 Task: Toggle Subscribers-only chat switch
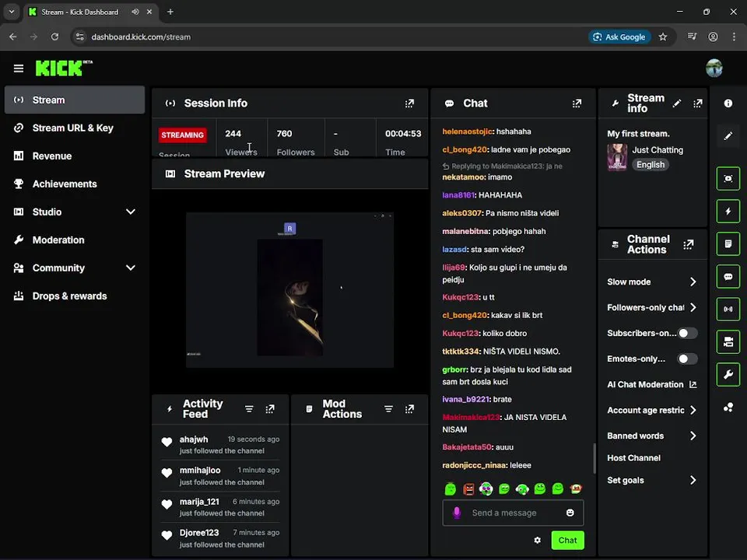coord(687,334)
